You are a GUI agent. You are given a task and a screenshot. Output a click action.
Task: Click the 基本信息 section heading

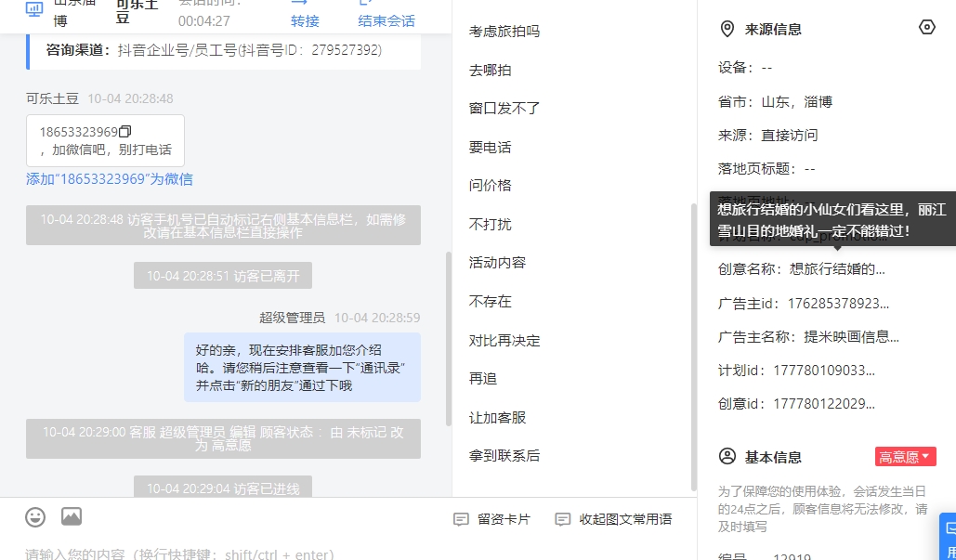(773, 457)
